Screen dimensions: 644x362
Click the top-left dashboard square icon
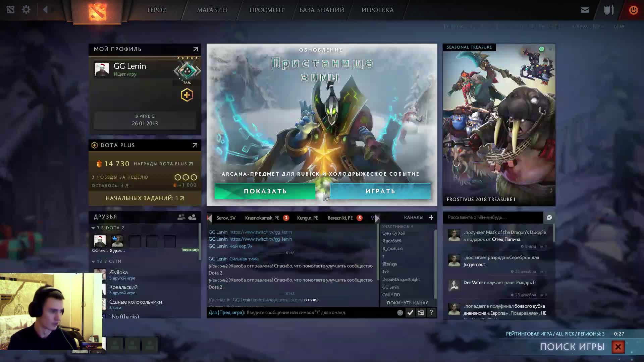click(10, 10)
